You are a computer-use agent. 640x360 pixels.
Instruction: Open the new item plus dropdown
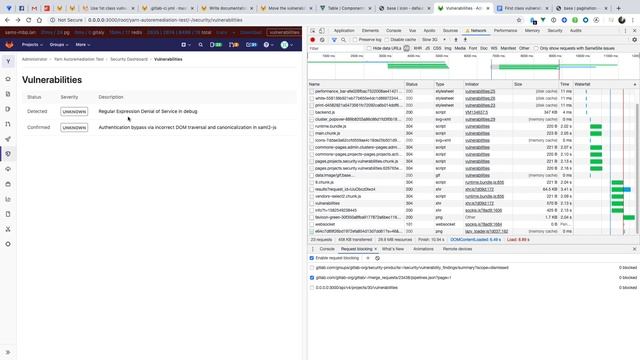click(186, 45)
